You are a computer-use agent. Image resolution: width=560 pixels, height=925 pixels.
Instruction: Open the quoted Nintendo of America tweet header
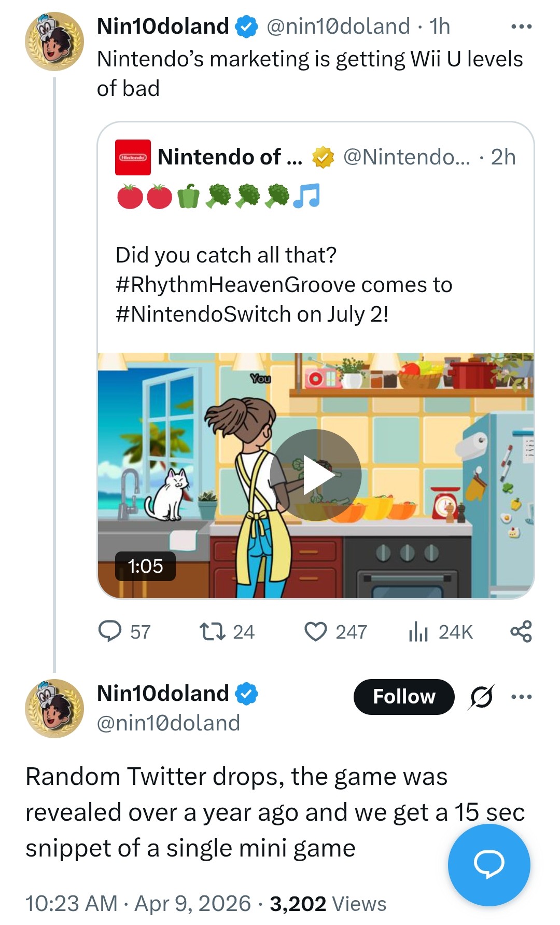(x=315, y=157)
